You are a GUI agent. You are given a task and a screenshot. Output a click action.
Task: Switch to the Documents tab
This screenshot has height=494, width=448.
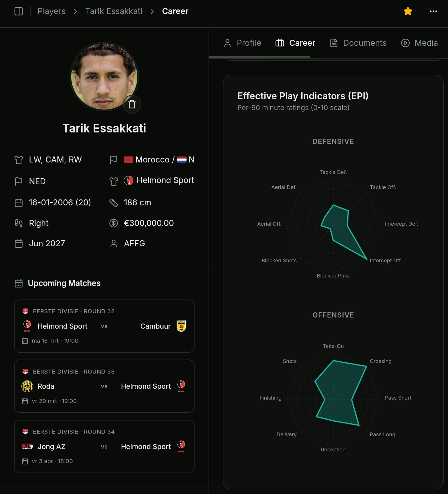[358, 43]
